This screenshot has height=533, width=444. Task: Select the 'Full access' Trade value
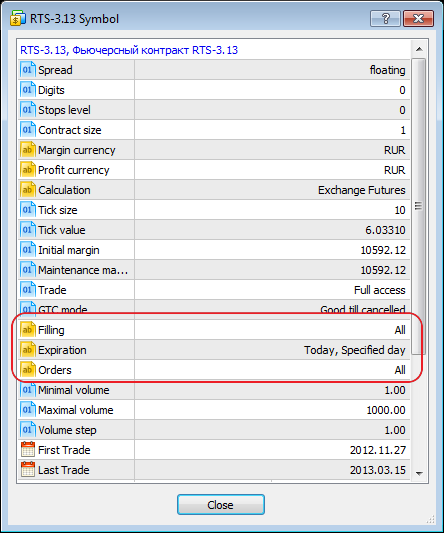380,290
